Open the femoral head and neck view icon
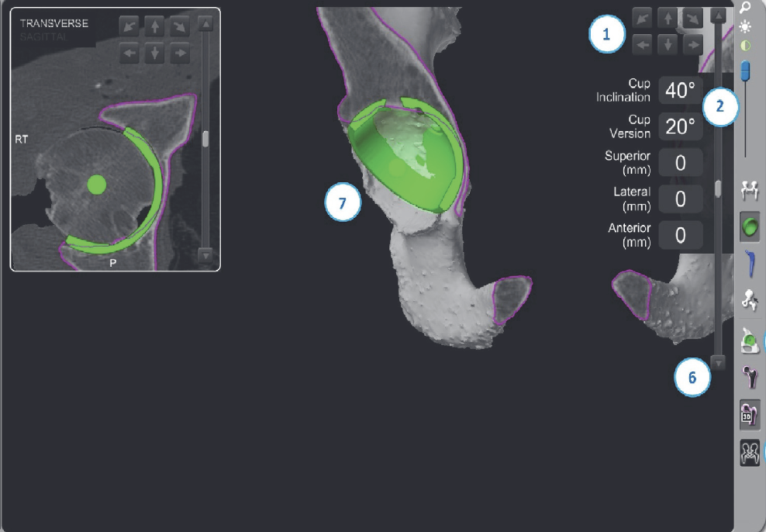This screenshot has height=532, width=766. pyautogui.click(x=750, y=378)
